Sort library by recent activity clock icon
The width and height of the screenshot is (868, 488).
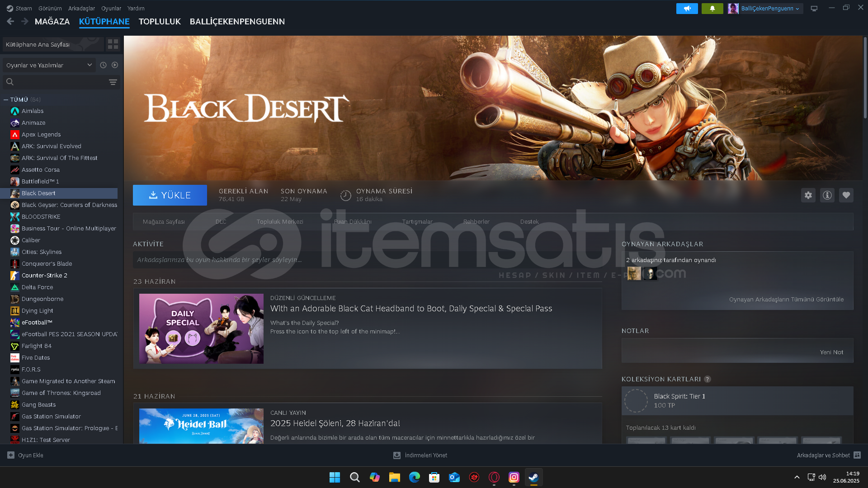[103, 65]
